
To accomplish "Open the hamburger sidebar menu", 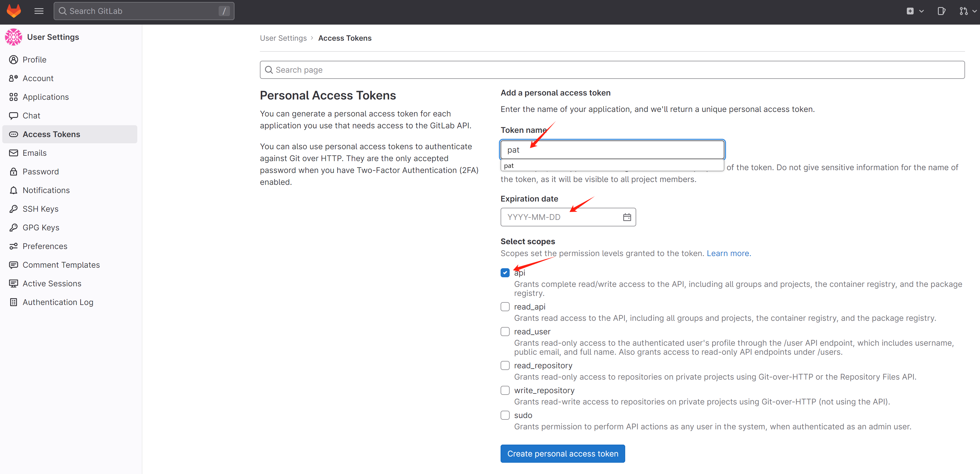I will pos(39,11).
